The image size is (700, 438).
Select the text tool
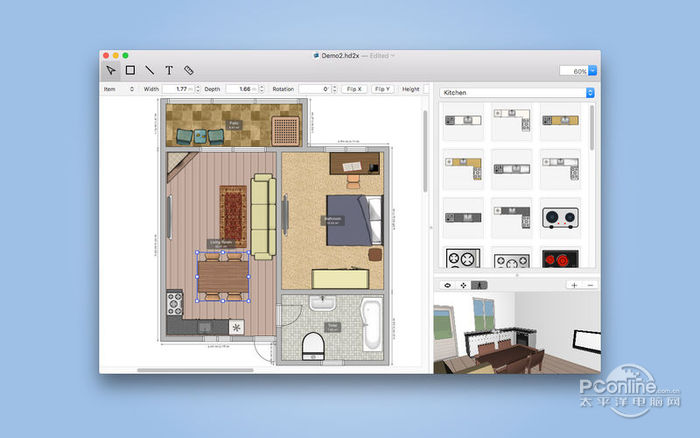click(x=169, y=70)
